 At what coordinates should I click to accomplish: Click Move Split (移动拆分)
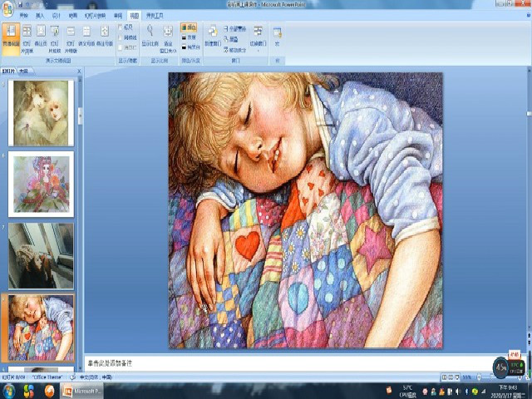(x=234, y=50)
